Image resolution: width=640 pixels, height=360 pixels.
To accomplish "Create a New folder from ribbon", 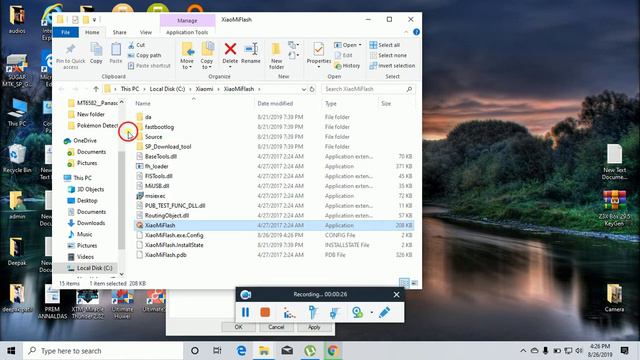I will [276, 56].
